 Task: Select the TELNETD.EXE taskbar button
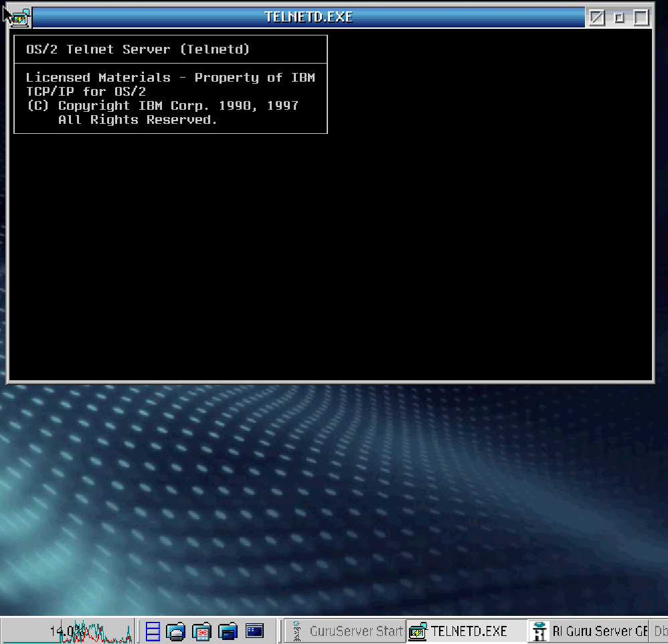click(467, 631)
